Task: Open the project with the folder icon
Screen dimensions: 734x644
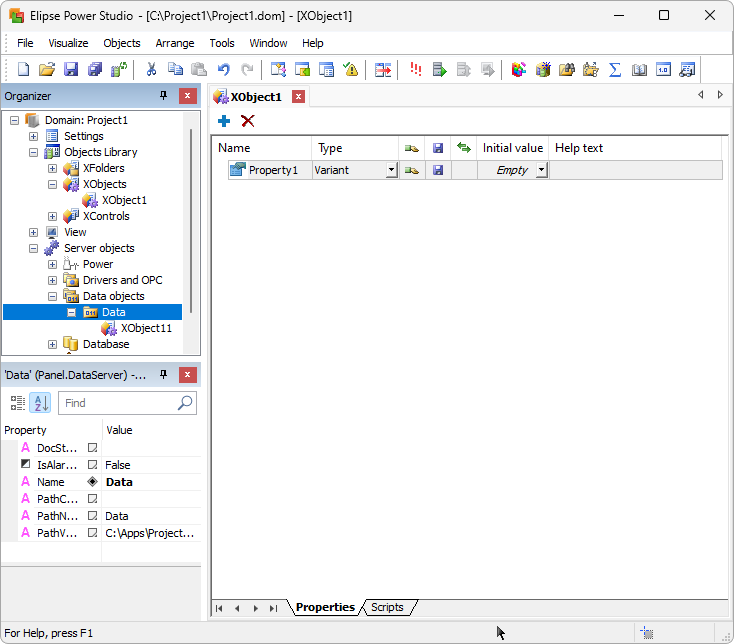Action: pyautogui.click(x=47, y=69)
